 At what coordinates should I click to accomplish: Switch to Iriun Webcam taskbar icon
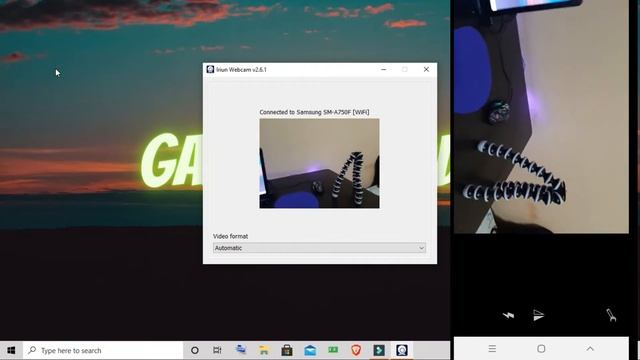click(x=402, y=350)
